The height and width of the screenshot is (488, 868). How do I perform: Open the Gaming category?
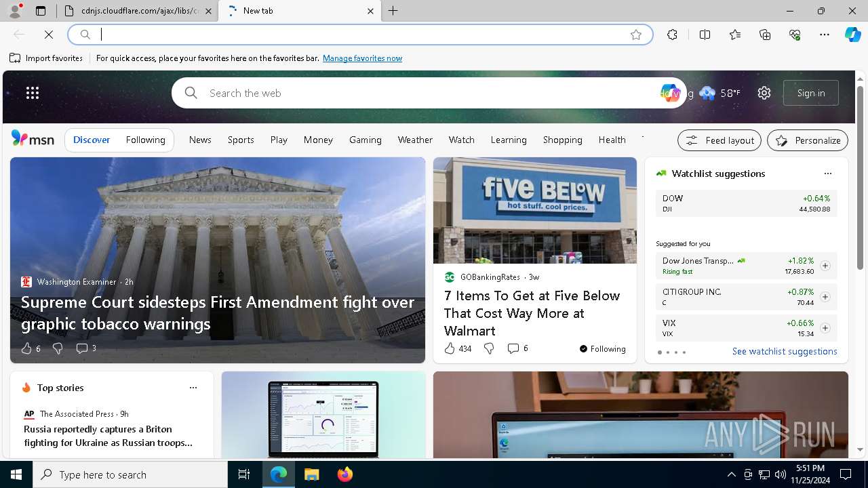tap(366, 140)
